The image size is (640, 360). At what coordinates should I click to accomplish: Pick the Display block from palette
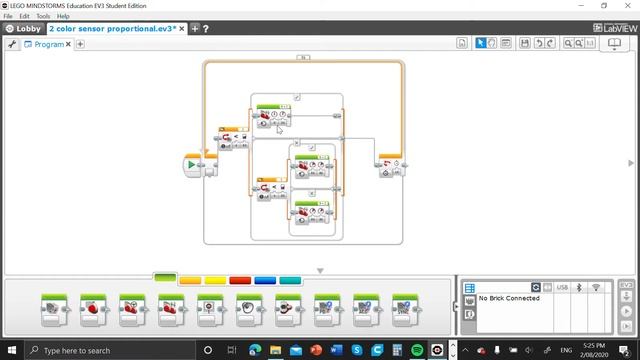tap(210, 310)
